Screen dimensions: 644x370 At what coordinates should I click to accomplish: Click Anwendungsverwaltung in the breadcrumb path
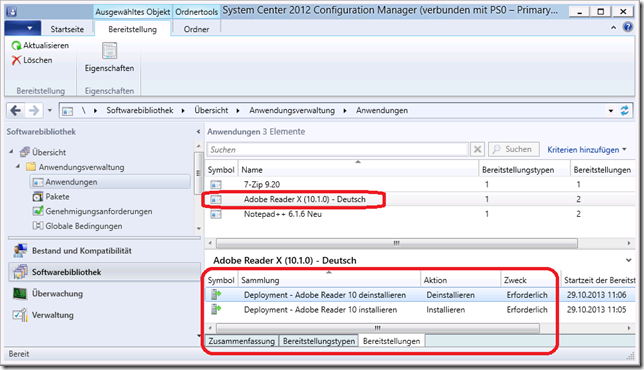[292, 110]
